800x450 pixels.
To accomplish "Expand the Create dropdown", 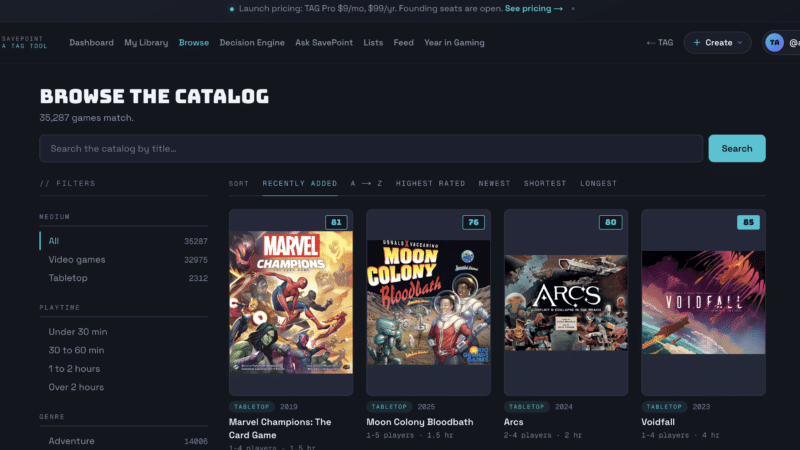I will tap(717, 42).
